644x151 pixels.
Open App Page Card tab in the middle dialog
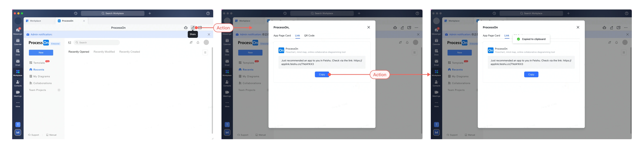point(282,36)
